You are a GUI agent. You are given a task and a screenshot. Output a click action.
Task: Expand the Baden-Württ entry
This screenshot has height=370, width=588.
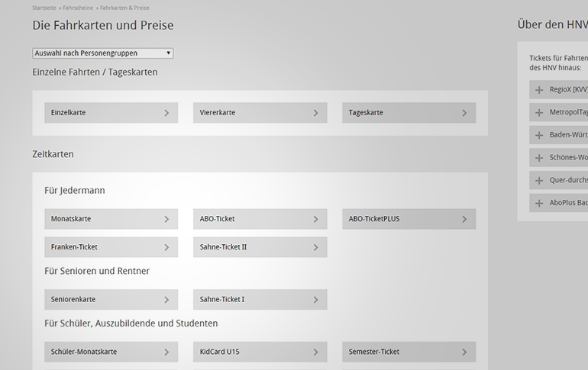click(559, 135)
